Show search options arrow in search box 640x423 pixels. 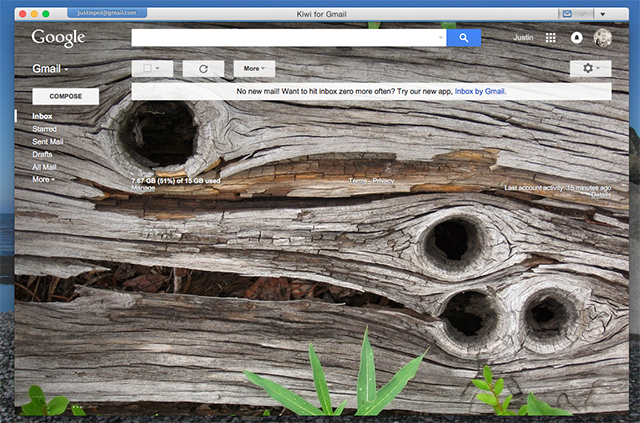[441, 38]
